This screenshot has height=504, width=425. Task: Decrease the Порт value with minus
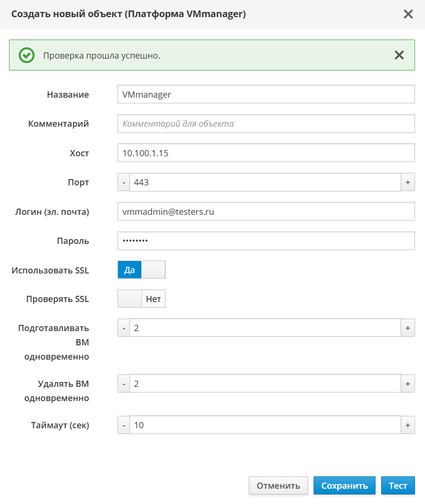(124, 182)
